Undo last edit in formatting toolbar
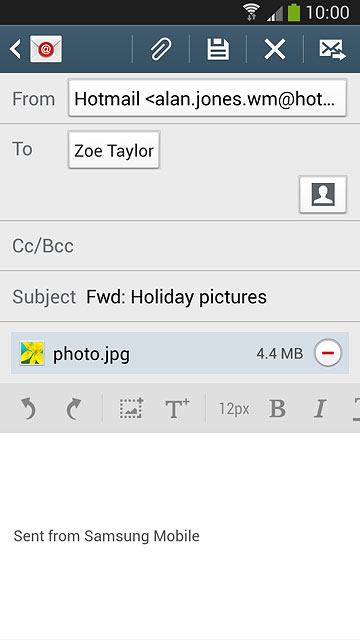The width and height of the screenshot is (360, 640). click(28, 409)
